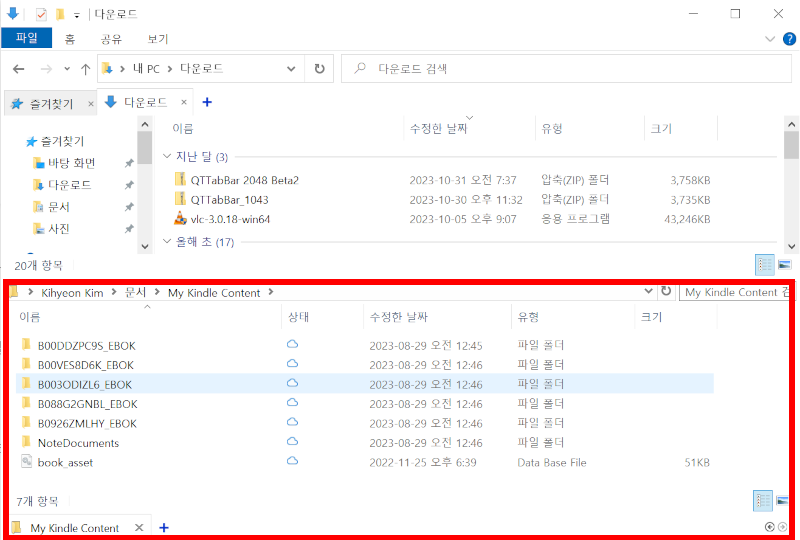The height and width of the screenshot is (540, 800).
Task: Expand the address bar history dropdown
Action: coord(291,69)
